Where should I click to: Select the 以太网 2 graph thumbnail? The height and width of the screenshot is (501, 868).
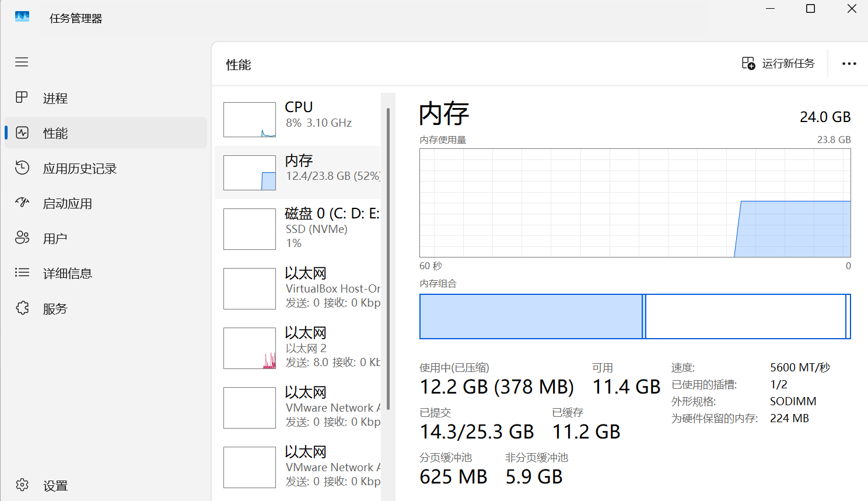pyautogui.click(x=250, y=348)
